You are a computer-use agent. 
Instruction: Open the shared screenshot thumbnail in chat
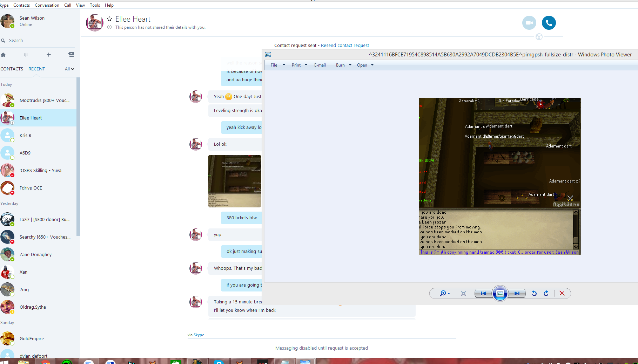pos(235,181)
